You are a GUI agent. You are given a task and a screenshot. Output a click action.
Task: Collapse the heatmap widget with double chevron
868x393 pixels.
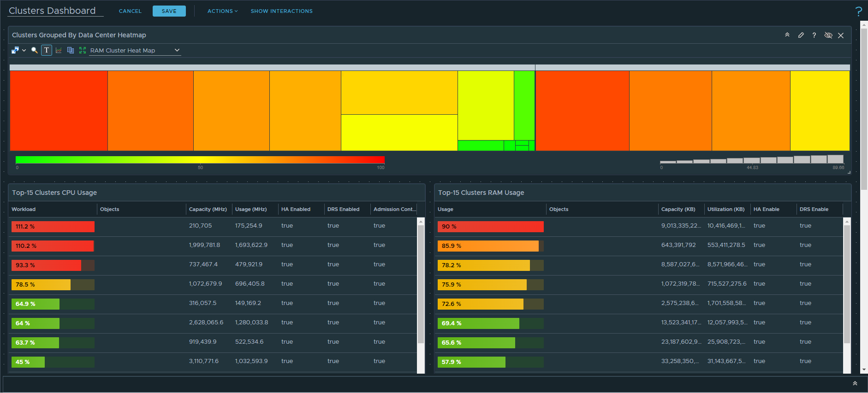tap(787, 35)
